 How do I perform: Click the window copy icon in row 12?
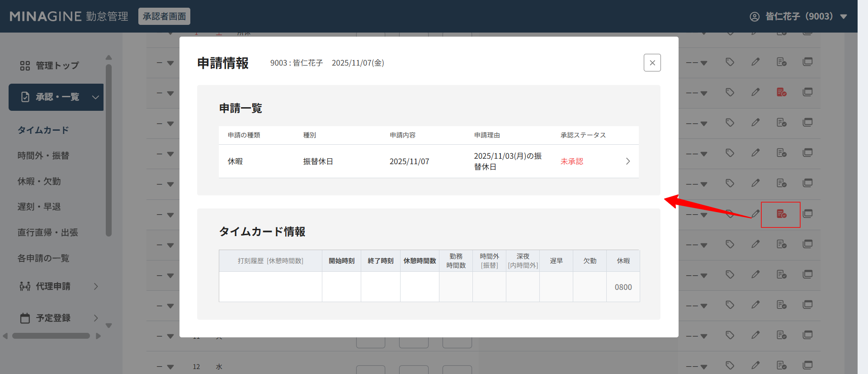[x=807, y=365]
